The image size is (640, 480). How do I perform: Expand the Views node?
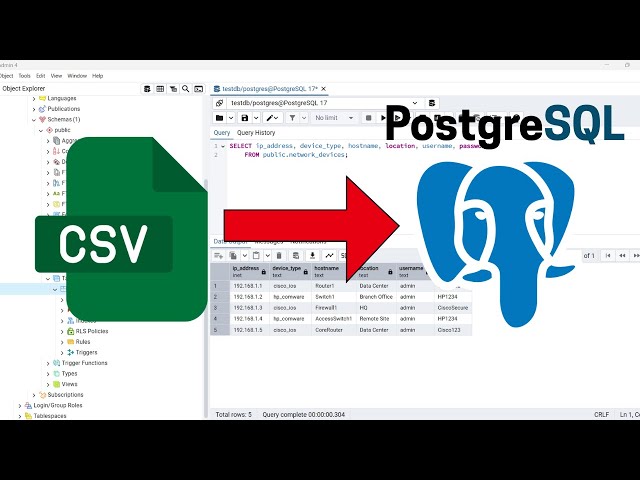tap(48, 384)
